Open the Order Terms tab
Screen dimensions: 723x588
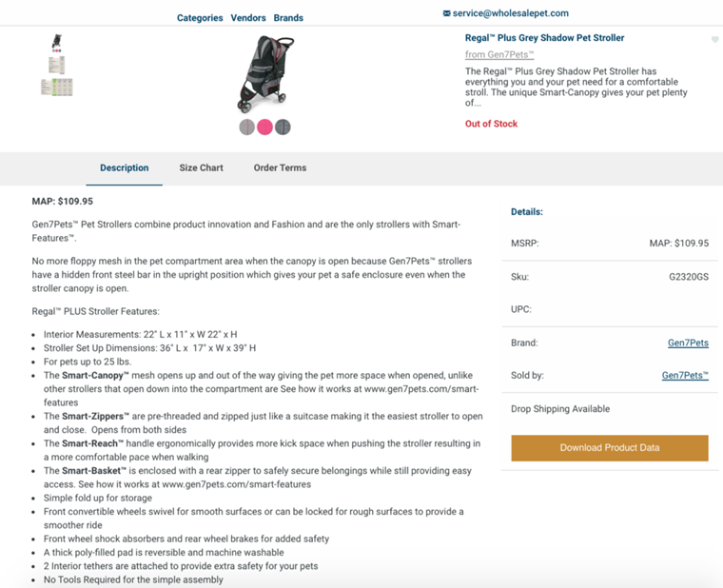pos(280,168)
